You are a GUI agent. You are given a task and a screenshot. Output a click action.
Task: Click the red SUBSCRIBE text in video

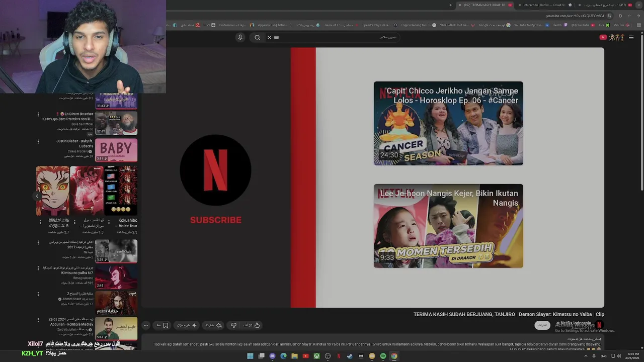215,220
